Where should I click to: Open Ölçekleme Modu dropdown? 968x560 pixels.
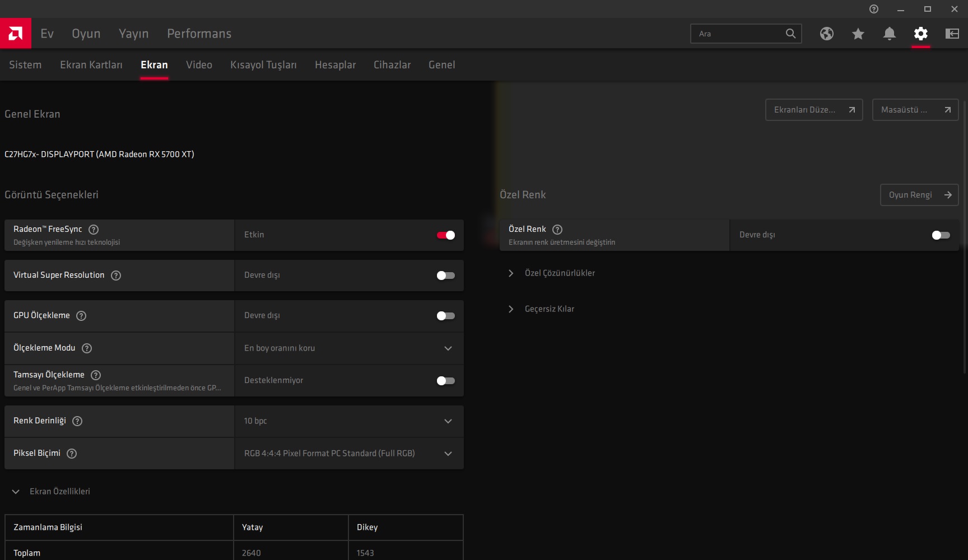pyautogui.click(x=349, y=348)
